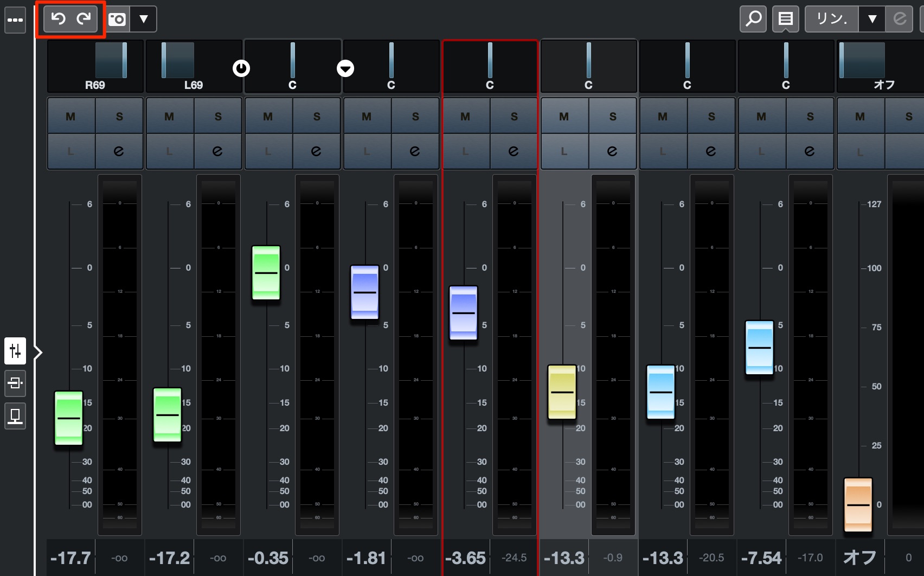Screen dimensions: 924x576
Task: Select the fader section icon in left sidebar
Action: click(15, 351)
